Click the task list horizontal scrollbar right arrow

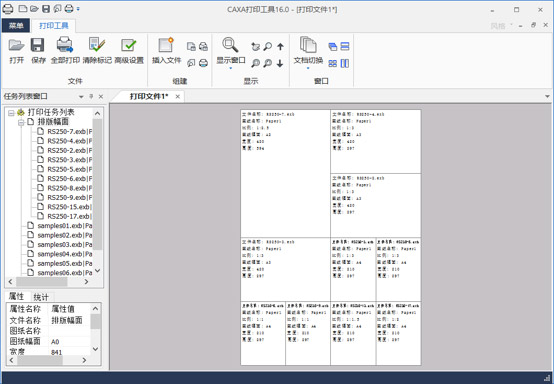tap(86, 282)
